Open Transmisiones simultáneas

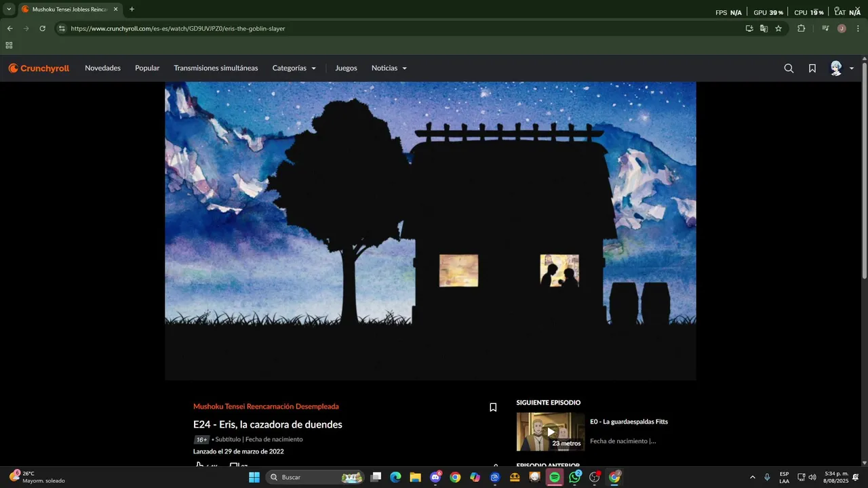click(216, 68)
